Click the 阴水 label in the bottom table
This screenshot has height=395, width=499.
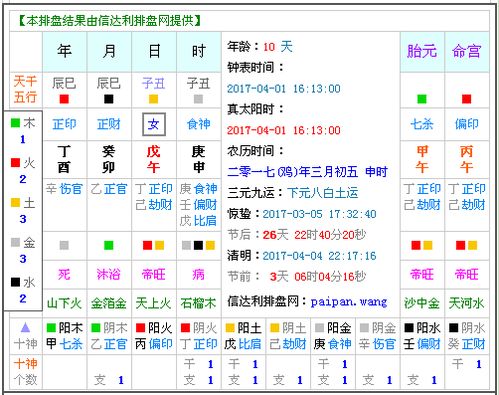point(473,328)
